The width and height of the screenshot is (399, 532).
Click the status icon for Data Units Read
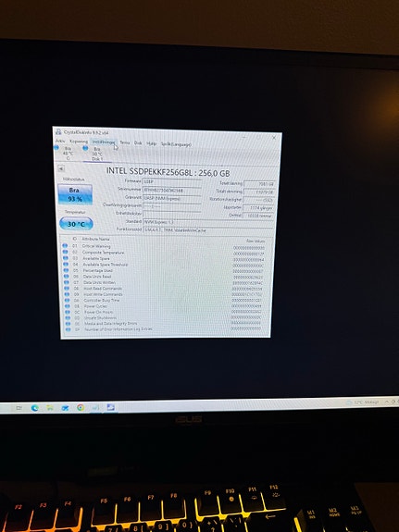click(67, 277)
